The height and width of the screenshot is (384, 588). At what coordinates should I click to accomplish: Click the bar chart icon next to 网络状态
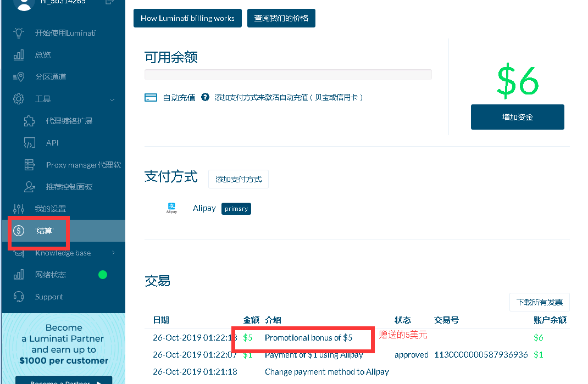tap(19, 275)
